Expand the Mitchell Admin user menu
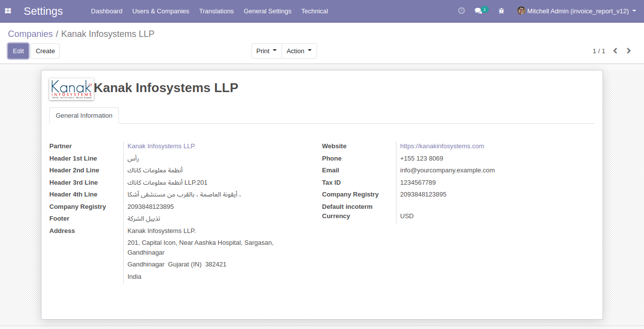644x329 pixels. click(576, 11)
